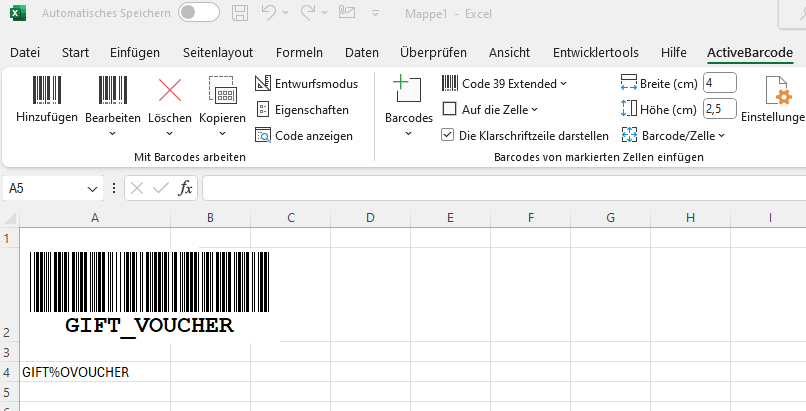Open the Name Box dropdown arrow
The width and height of the screenshot is (806, 411).
(x=93, y=189)
